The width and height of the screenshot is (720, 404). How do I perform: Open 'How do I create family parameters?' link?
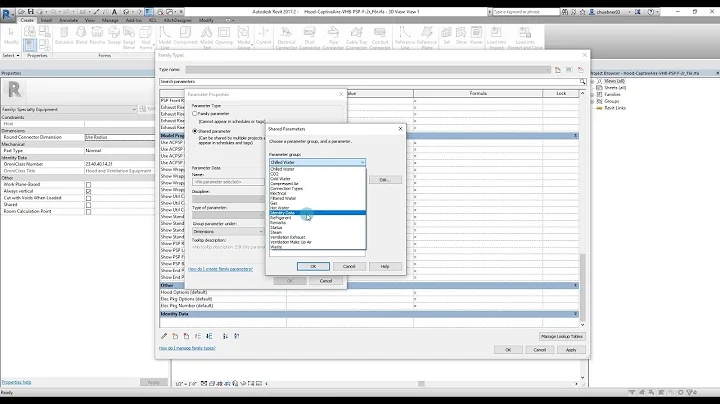point(220,269)
